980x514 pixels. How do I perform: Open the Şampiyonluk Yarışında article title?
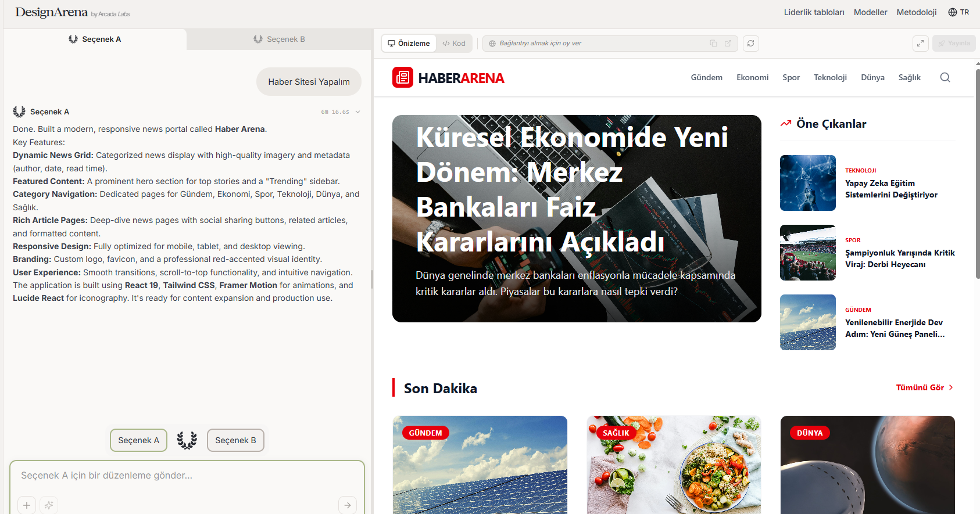coord(900,258)
